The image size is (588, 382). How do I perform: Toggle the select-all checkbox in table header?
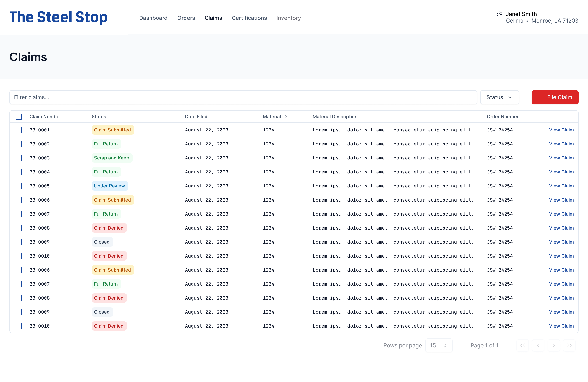[19, 117]
